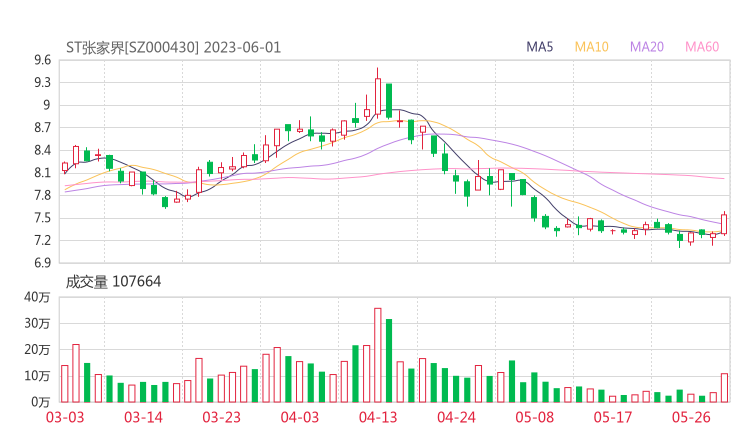Viewport: 740px width, 440px height.
Task: Click the 30万 volume axis label
Action: click(x=37, y=323)
